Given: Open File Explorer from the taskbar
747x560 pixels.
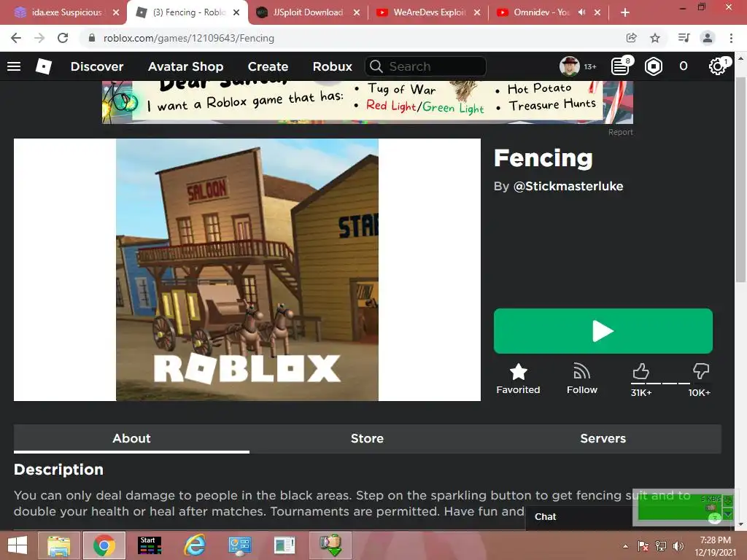Looking at the screenshot, I should click(59, 545).
